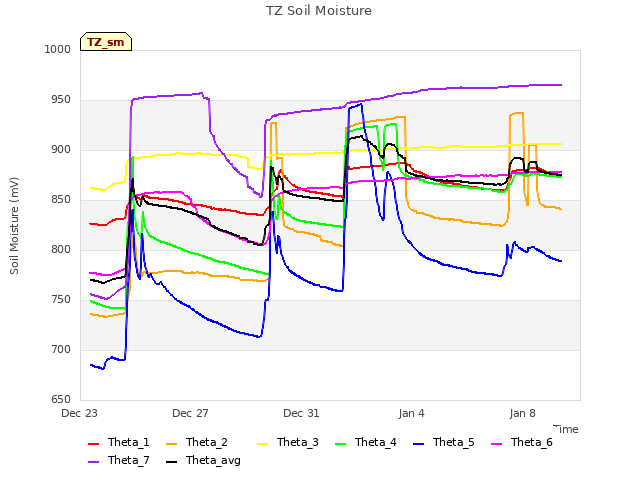Click the magenta Theta_6 legend swatch
The image size is (640, 480).
tap(496, 444)
